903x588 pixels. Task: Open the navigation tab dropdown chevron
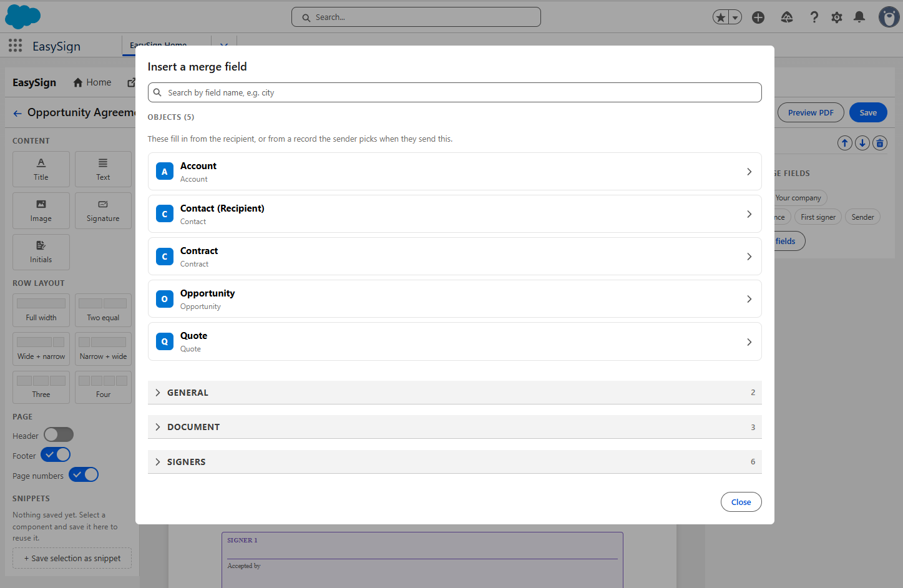[x=224, y=45]
